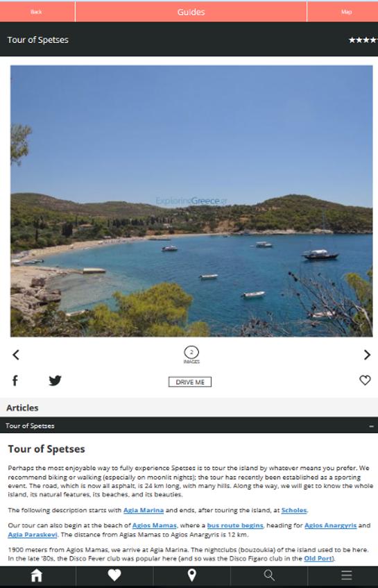
Task: Open the Agios Anargyris link
Action: (330, 526)
